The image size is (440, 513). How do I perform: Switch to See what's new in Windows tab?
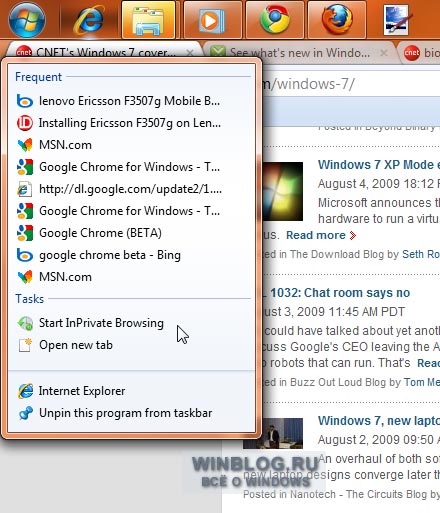point(299,52)
